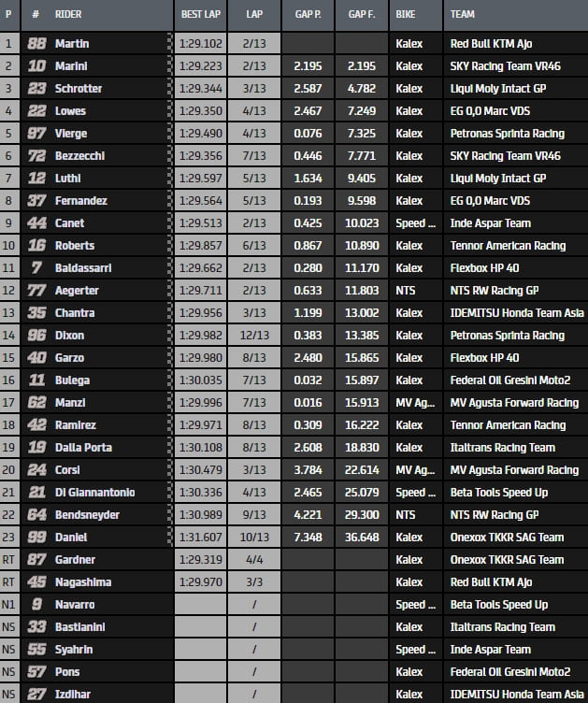Viewport: 588px width, 703px height.
Task: Sort by the BEST LAP column header
Action: pos(199,15)
